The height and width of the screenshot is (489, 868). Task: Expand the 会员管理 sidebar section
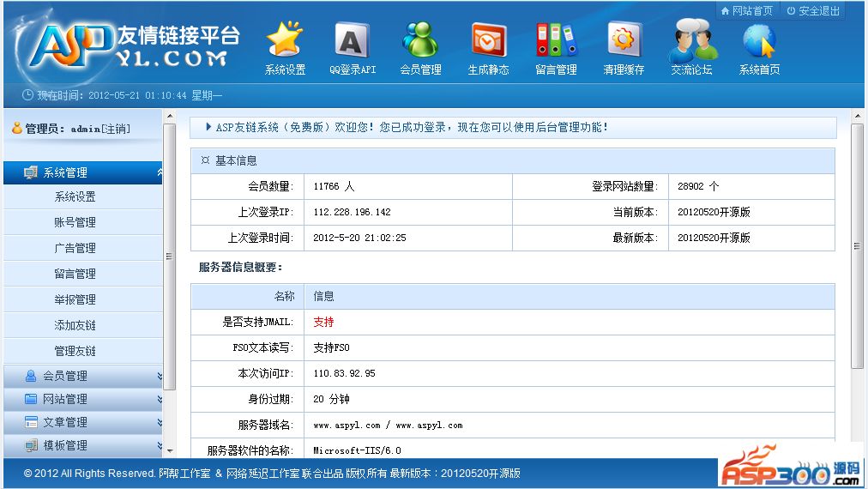click(x=160, y=376)
